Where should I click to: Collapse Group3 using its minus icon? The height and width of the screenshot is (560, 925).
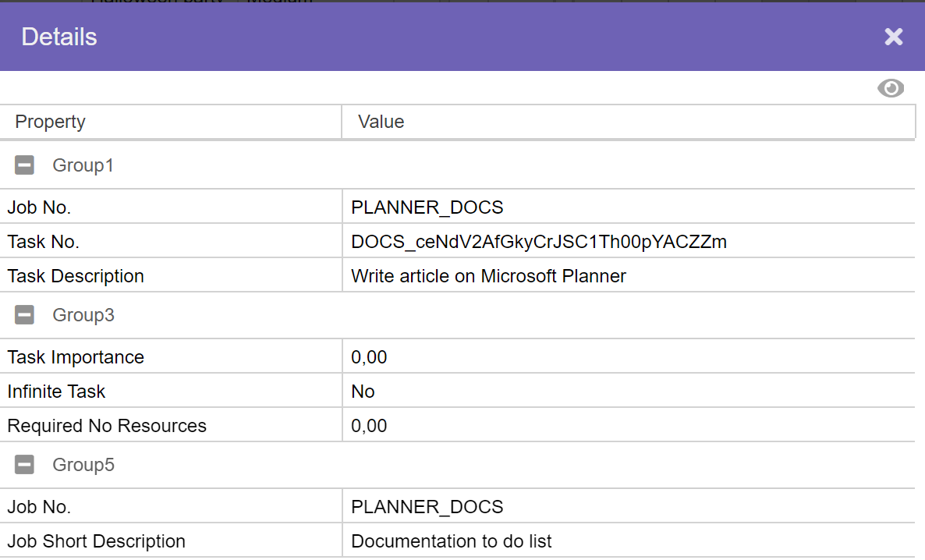tap(25, 315)
